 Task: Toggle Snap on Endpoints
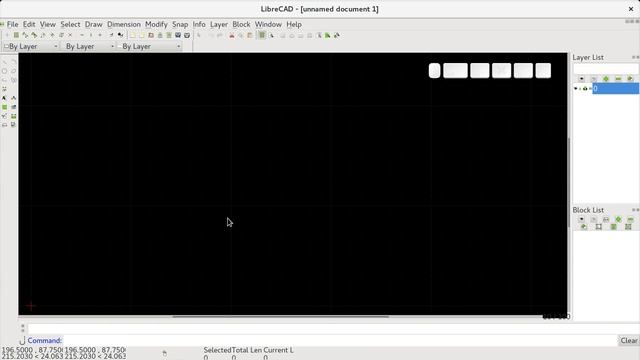(25, 35)
